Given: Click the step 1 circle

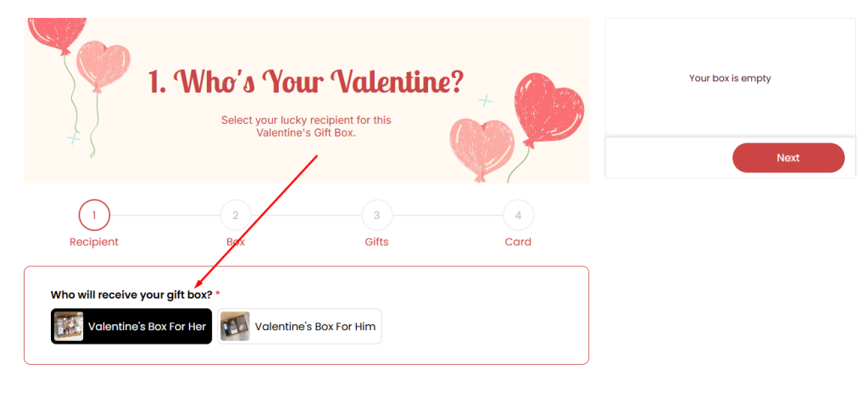Looking at the screenshot, I should coord(94,215).
